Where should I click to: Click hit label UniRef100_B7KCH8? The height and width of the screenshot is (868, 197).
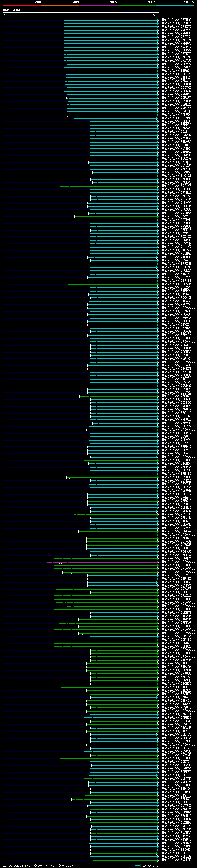pyautogui.click(x=177, y=155)
